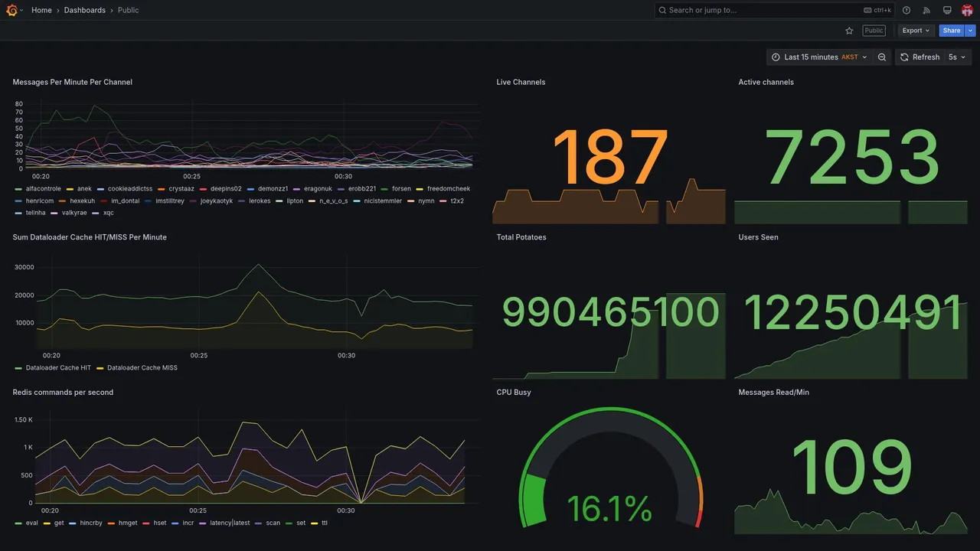This screenshot has height=551, width=980.
Task: Zoom out the time range
Action: pos(882,57)
